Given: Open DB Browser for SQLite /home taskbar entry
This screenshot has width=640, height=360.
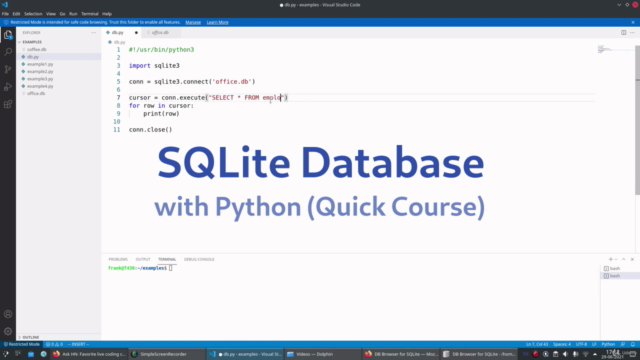Looking at the screenshot, I should 479,354.
